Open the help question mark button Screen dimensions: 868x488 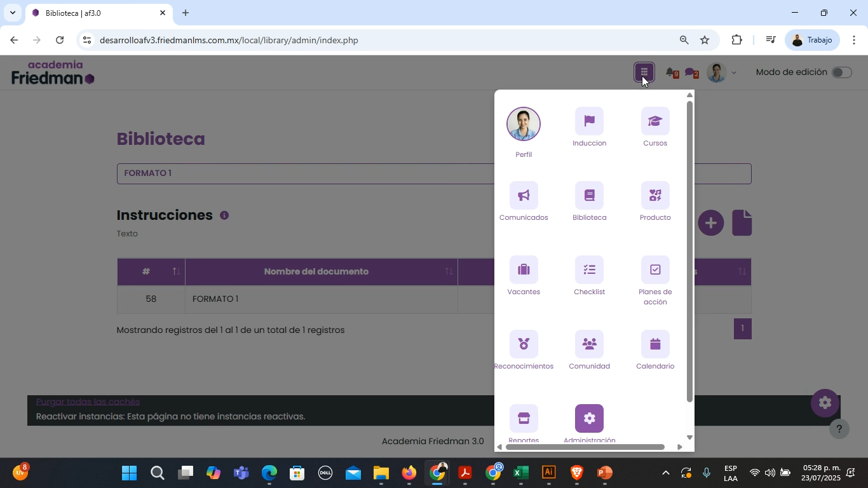pos(839,429)
